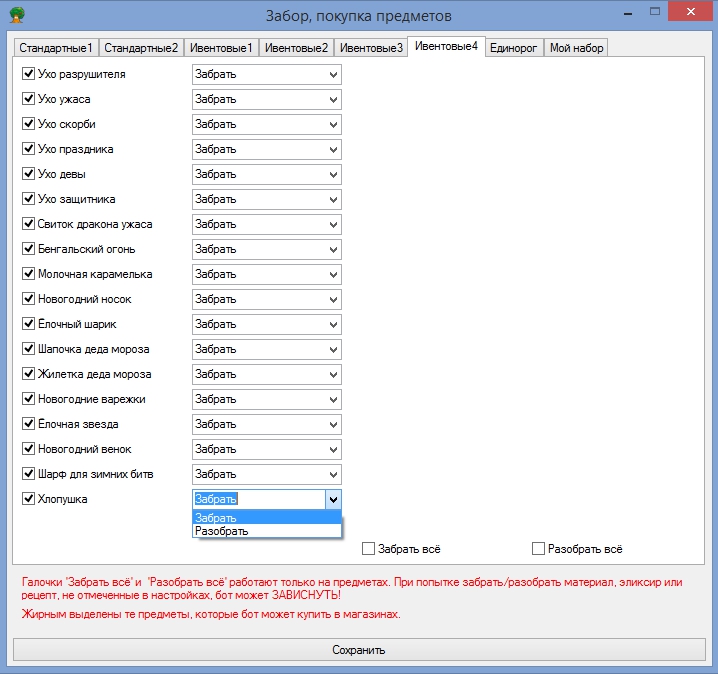The image size is (718, 674).
Task: Open the dropdown for Ухо ужаса
Action: tap(266, 99)
